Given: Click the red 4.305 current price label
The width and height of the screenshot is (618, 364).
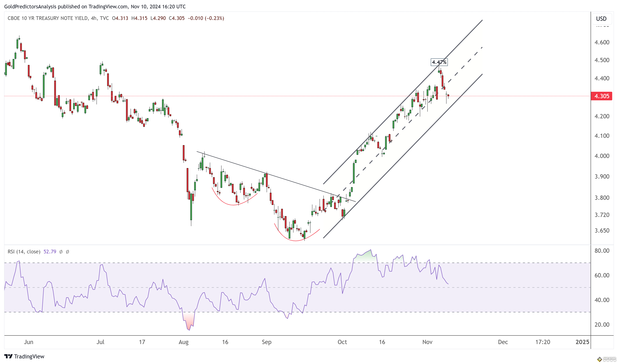Looking at the screenshot, I should tap(601, 96).
